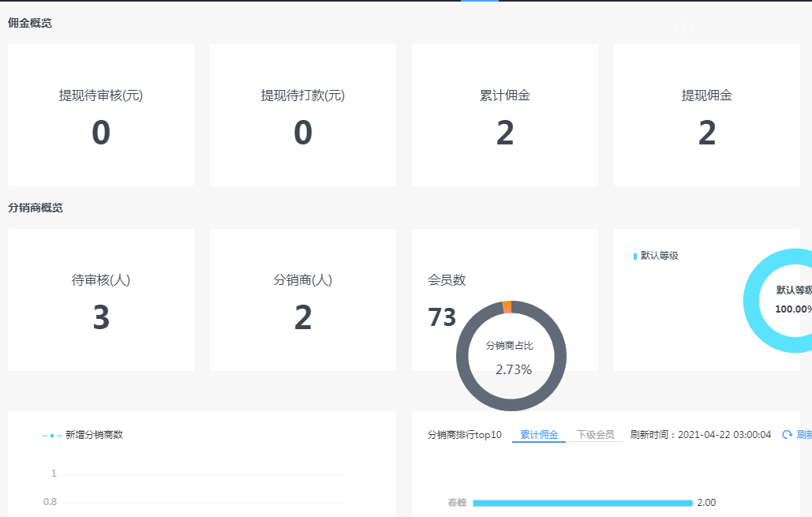This screenshot has width=812, height=517.
Task: Click the faint download icon near the top
Action: point(684,27)
